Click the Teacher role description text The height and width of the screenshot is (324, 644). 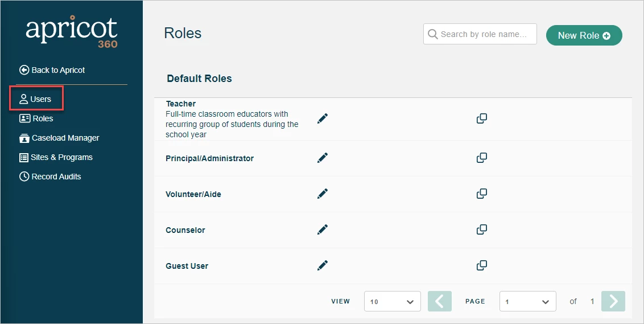coord(232,124)
